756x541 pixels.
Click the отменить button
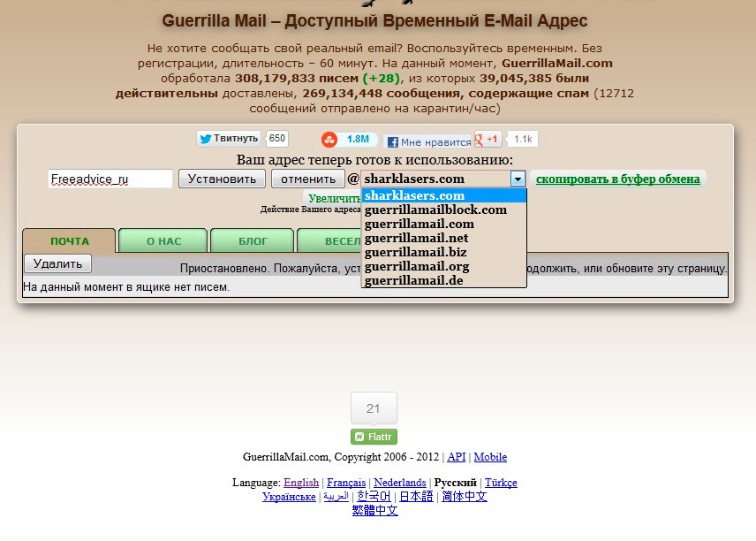308,179
